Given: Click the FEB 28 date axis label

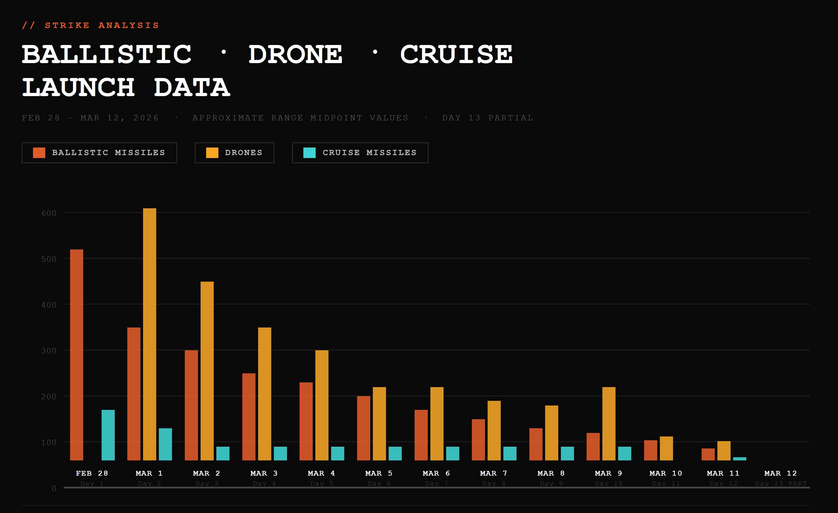Looking at the screenshot, I should point(92,473).
